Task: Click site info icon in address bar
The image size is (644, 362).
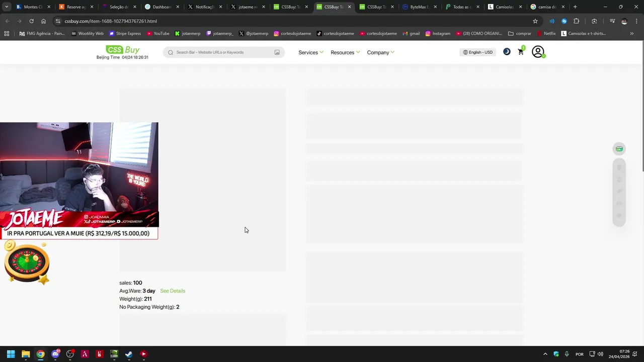Action: [58, 21]
